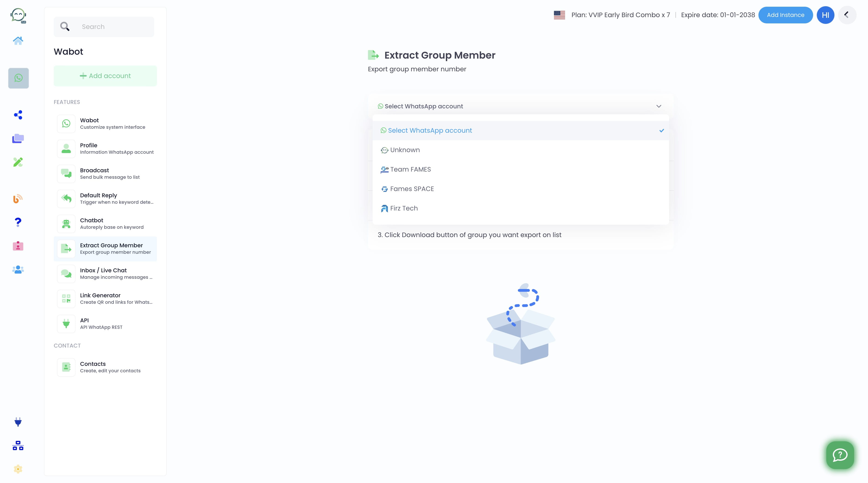Screen dimensions: 868x483
Task: Open Contacts create and edit
Action: coord(105,367)
